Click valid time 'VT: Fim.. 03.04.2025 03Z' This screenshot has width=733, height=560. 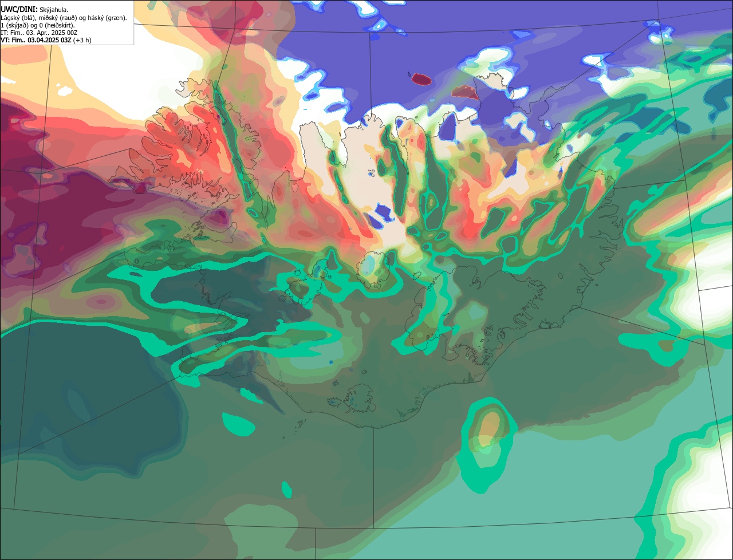(36, 40)
